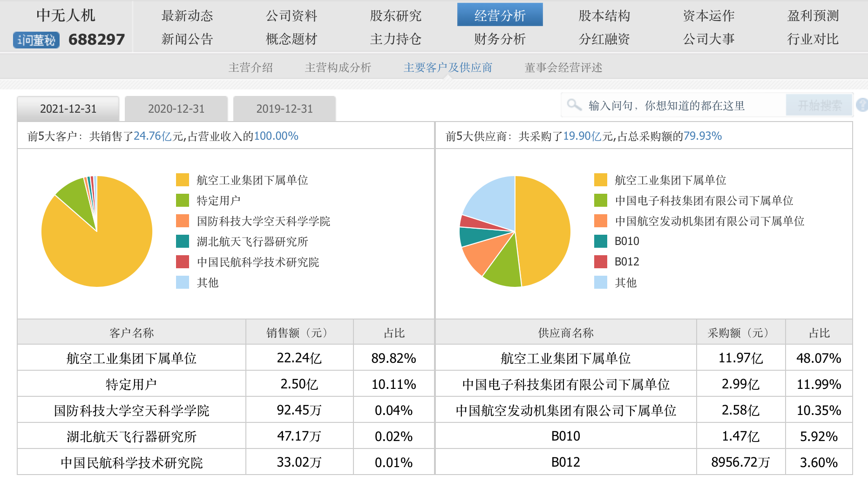The height and width of the screenshot is (489, 868).
Task: Click green 特定用户 legend swatch
Action: 183,200
